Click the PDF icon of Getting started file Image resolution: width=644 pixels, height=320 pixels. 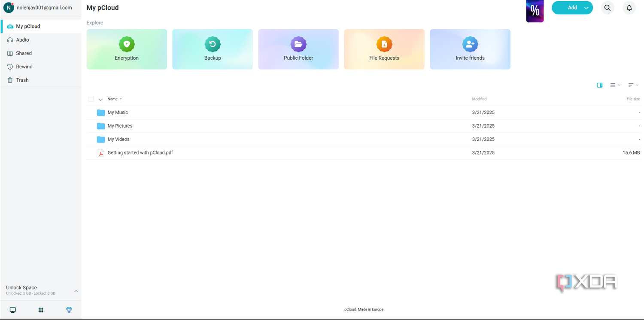pos(101,153)
